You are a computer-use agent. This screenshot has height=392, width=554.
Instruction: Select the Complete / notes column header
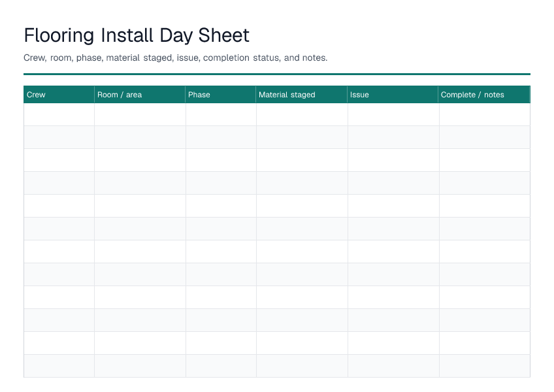click(484, 94)
